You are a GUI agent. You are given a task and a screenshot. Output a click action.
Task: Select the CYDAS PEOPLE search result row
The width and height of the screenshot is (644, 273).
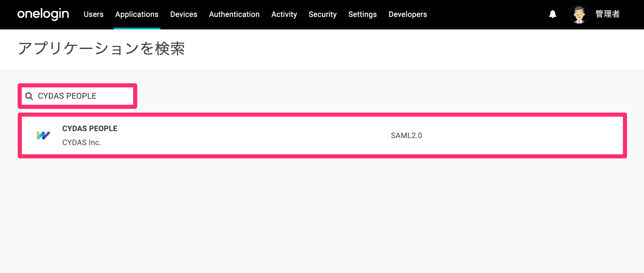[322, 135]
